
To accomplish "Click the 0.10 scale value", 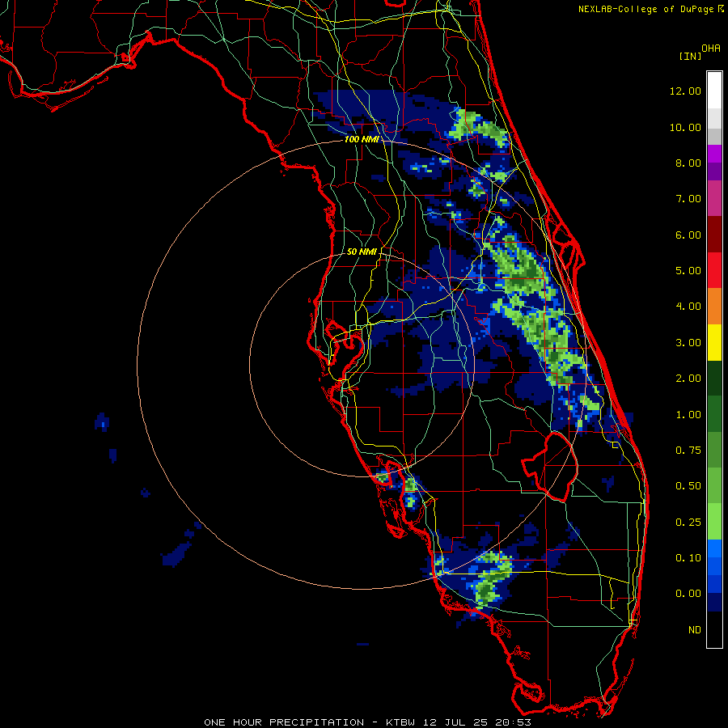I will [x=688, y=558].
